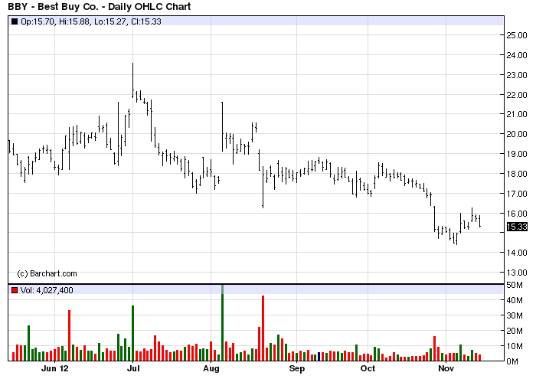The image size is (536, 392).
Task: Click the red volume legend square beside Vol
Action: 15,290
